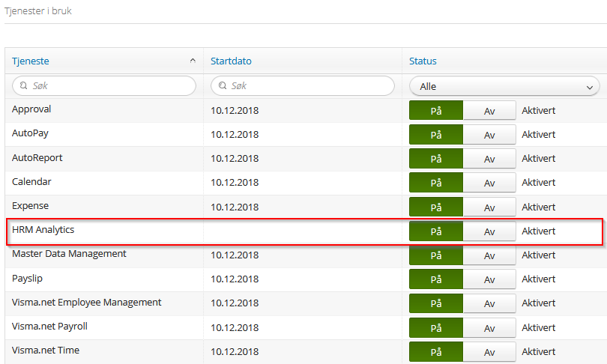
Task: Turn AutoPay off with Av
Action: 489,135
